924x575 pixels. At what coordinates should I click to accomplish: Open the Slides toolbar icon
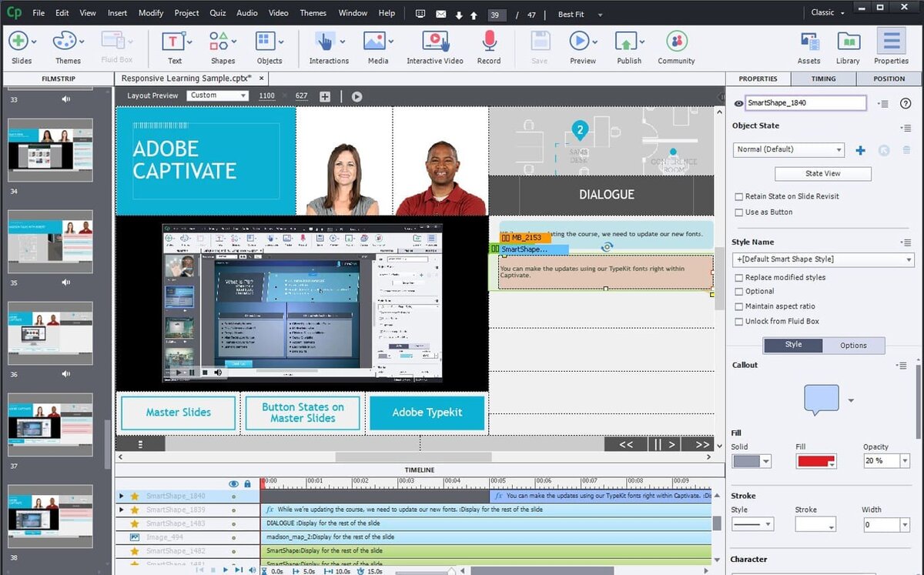pos(18,42)
